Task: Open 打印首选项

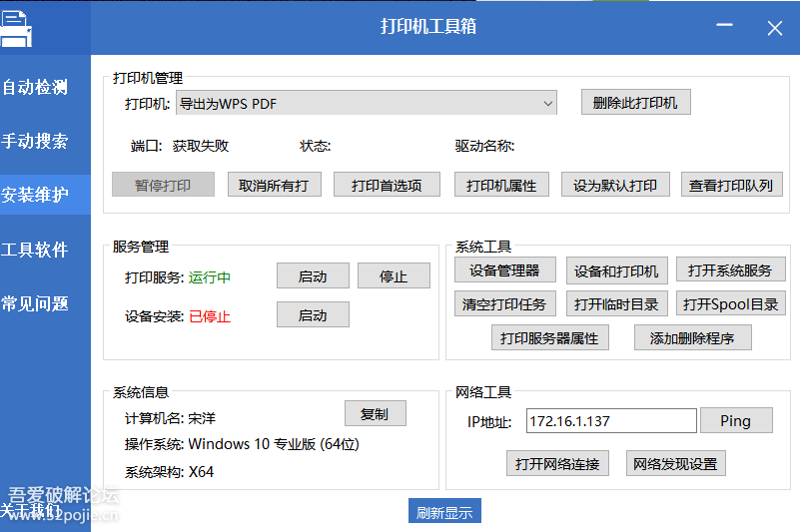Action: [x=387, y=185]
